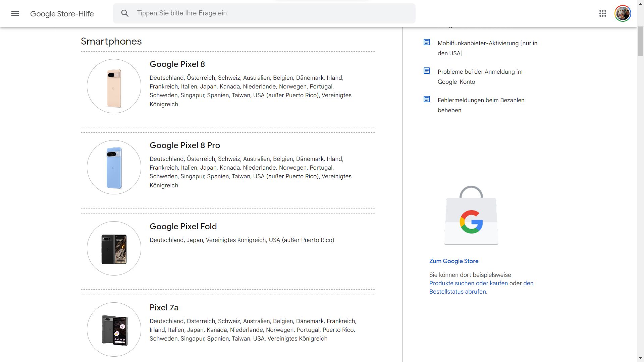Click the Google Pixel 8 thumbnail
Viewport: 644px width, 362px height.
(x=114, y=86)
